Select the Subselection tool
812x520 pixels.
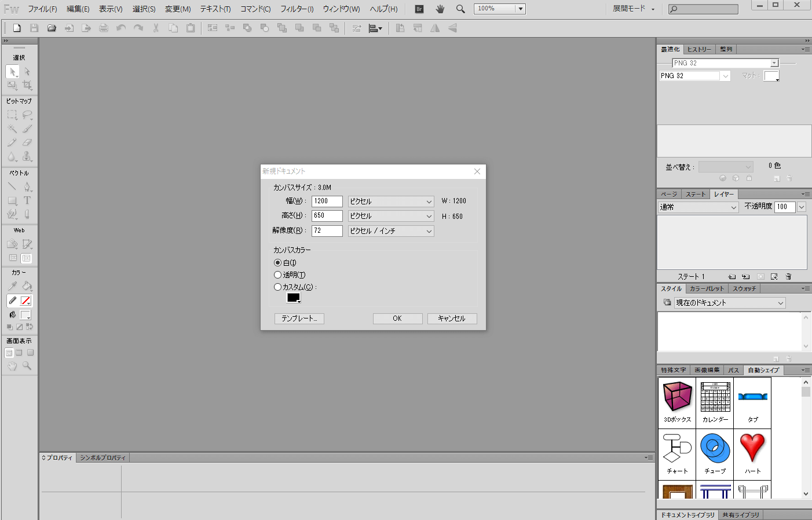(27, 72)
